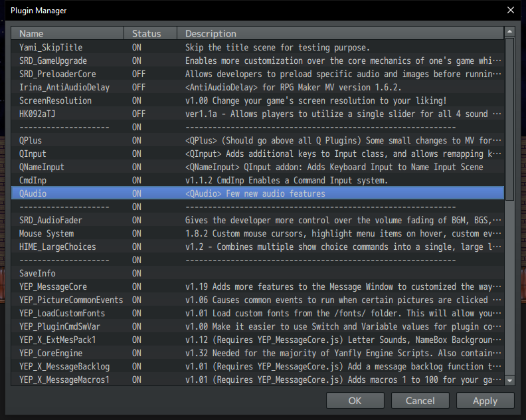Select the HK092aTJ plugin row
The height and width of the screenshot is (420, 526).
tap(257, 114)
